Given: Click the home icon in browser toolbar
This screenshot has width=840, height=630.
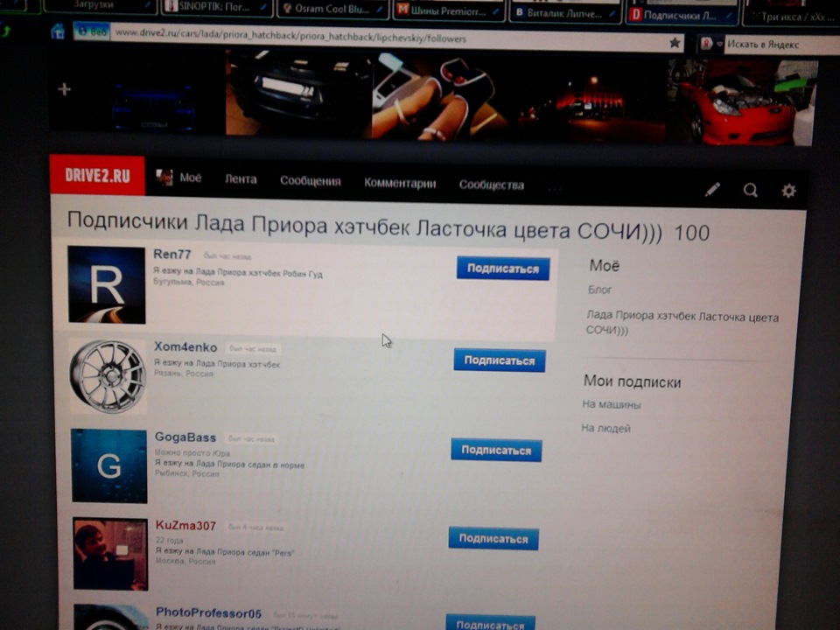Looking at the screenshot, I should 58,32.
